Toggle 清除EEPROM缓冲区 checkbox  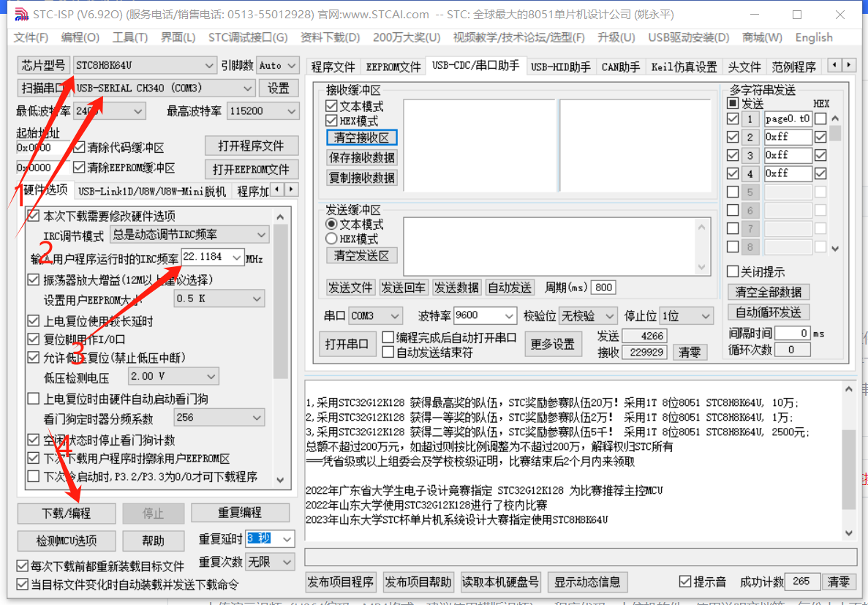pyautogui.click(x=79, y=168)
